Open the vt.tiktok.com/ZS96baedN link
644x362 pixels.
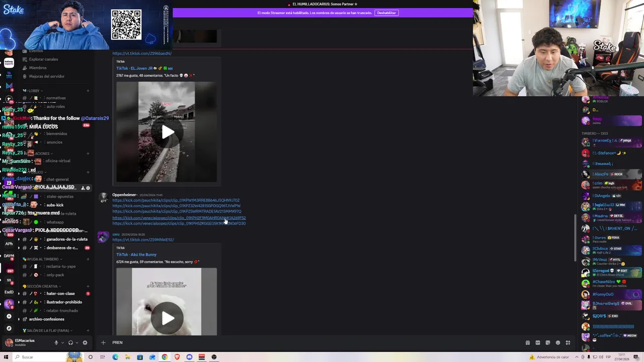(142, 53)
